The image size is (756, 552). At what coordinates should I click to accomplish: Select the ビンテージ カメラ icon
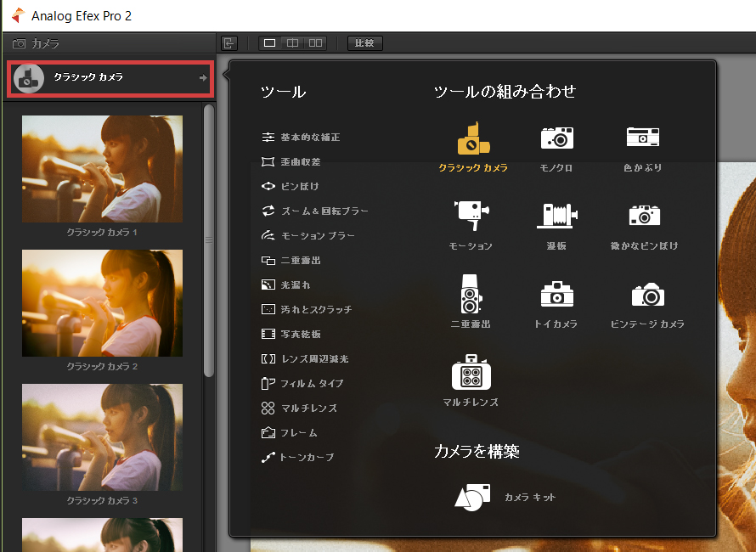tap(647, 294)
